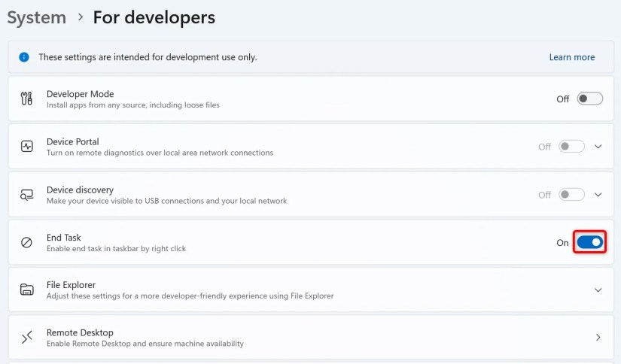Toggle the Device Portal switch
621x364 pixels.
(571, 147)
